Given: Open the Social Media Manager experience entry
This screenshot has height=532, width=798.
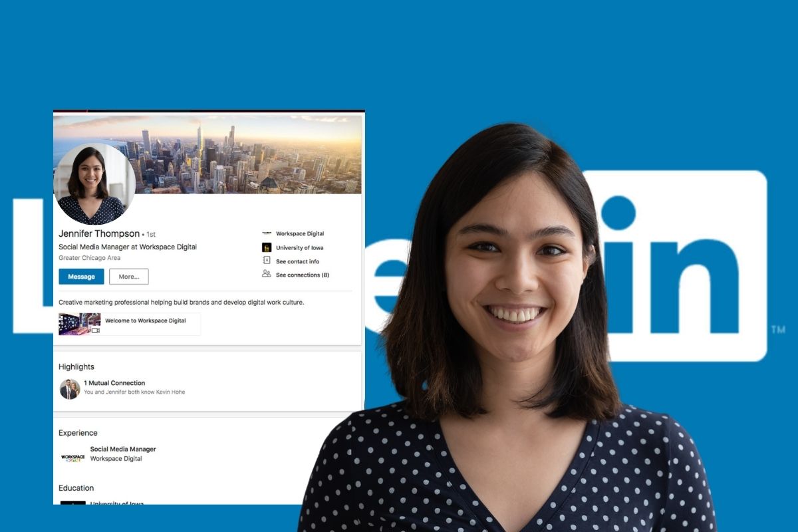Looking at the screenshot, I should pos(123,450).
